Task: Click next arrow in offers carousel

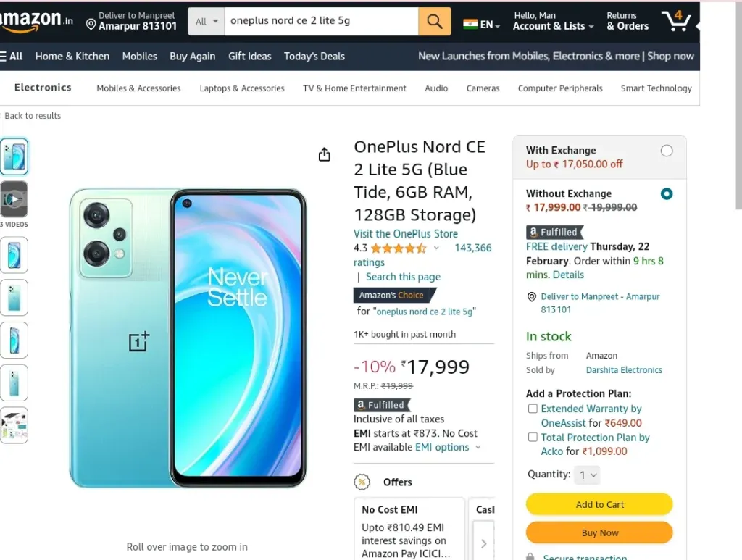Action: click(483, 543)
